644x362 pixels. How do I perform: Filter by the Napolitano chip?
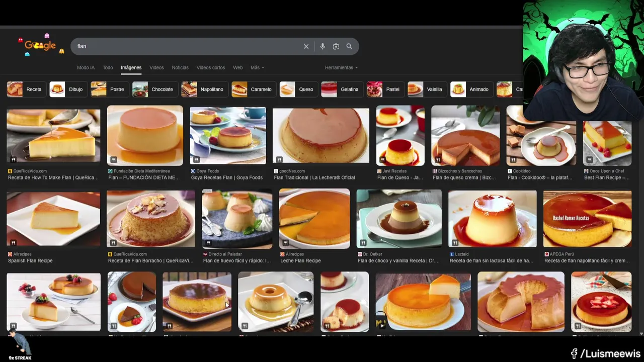point(205,89)
